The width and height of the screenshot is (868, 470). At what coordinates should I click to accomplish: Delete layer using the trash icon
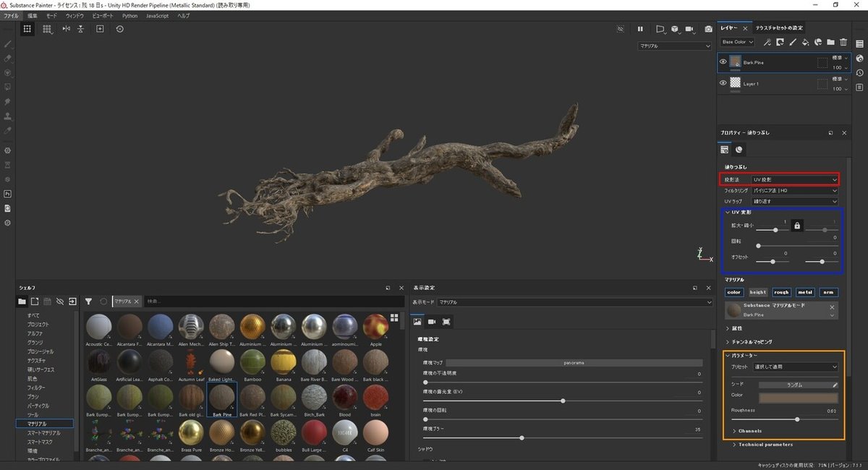coord(843,42)
